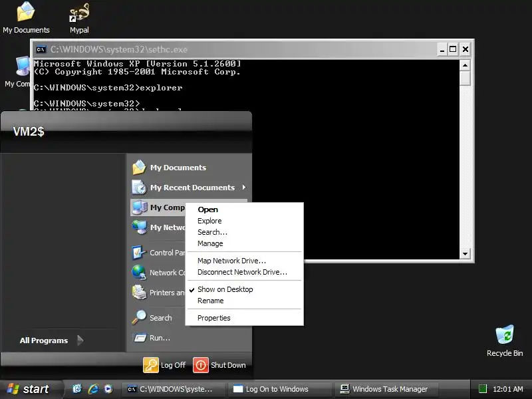Open Printers and Faxes entry
The height and width of the screenshot is (399, 532).
click(x=158, y=293)
